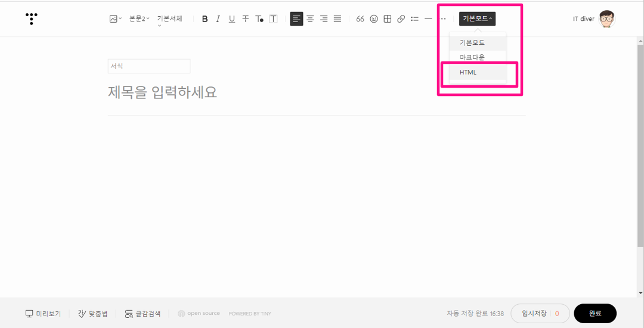Open the more options ellipsis menu
The image size is (644, 328).
click(443, 19)
